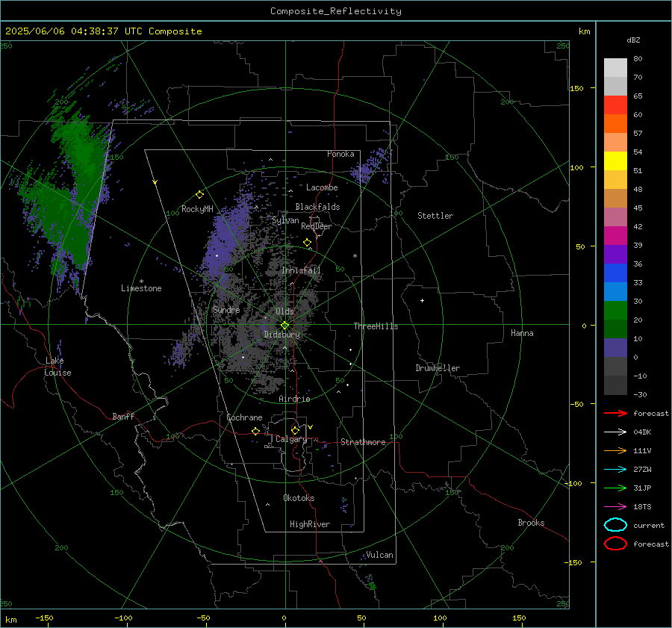Screen dimensions: 672x628
Task: Click the Sylvan label on map
Action: (x=285, y=220)
